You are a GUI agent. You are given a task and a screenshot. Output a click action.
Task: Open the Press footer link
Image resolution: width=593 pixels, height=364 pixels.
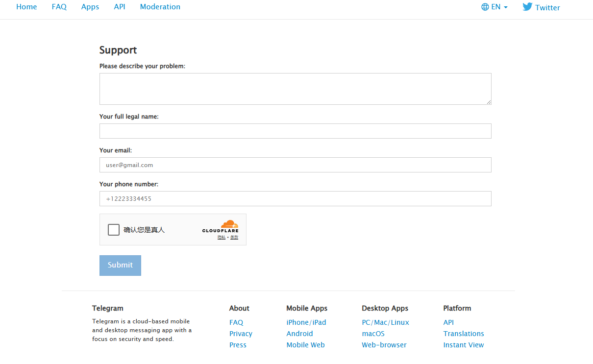(238, 345)
